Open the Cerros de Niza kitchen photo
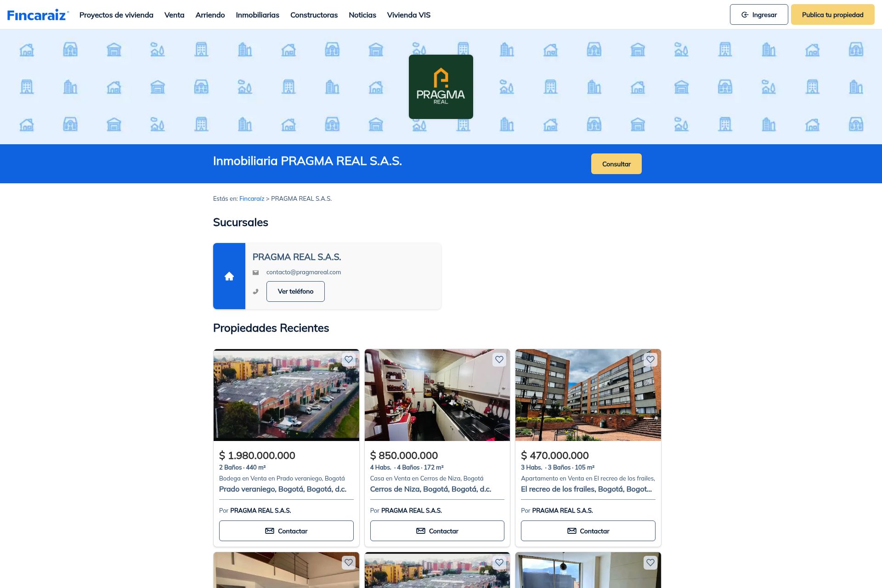The width and height of the screenshot is (882, 588). [437, 395]
